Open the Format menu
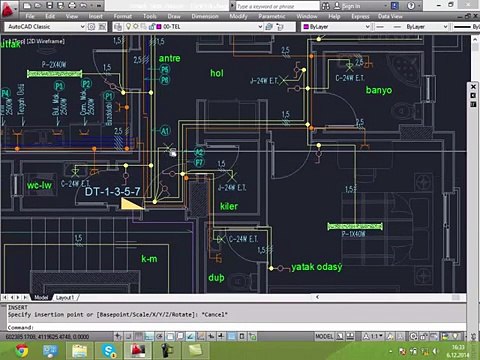Screen dimensions: 480x360 point(122,16)
